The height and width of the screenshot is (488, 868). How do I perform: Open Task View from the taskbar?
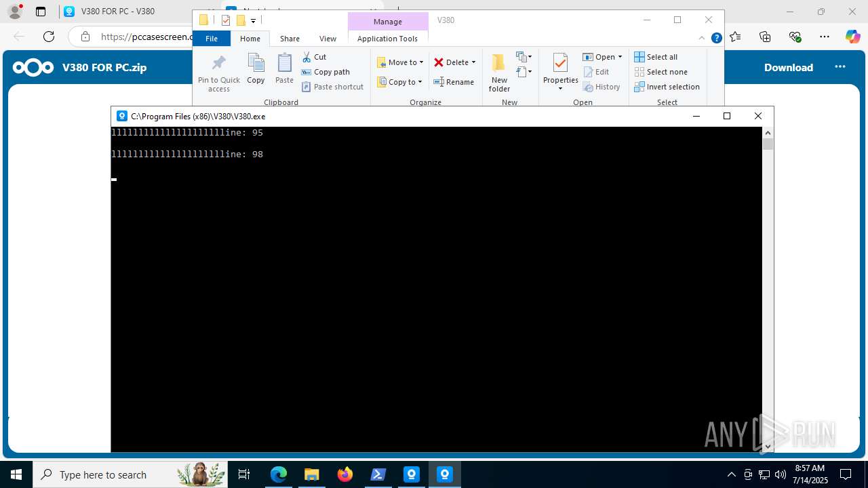tap(244, 474)
